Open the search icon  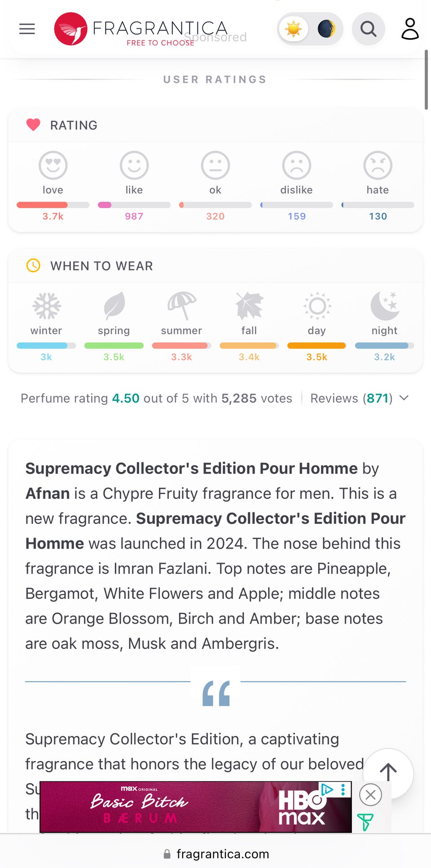click(x=368, y=29)
